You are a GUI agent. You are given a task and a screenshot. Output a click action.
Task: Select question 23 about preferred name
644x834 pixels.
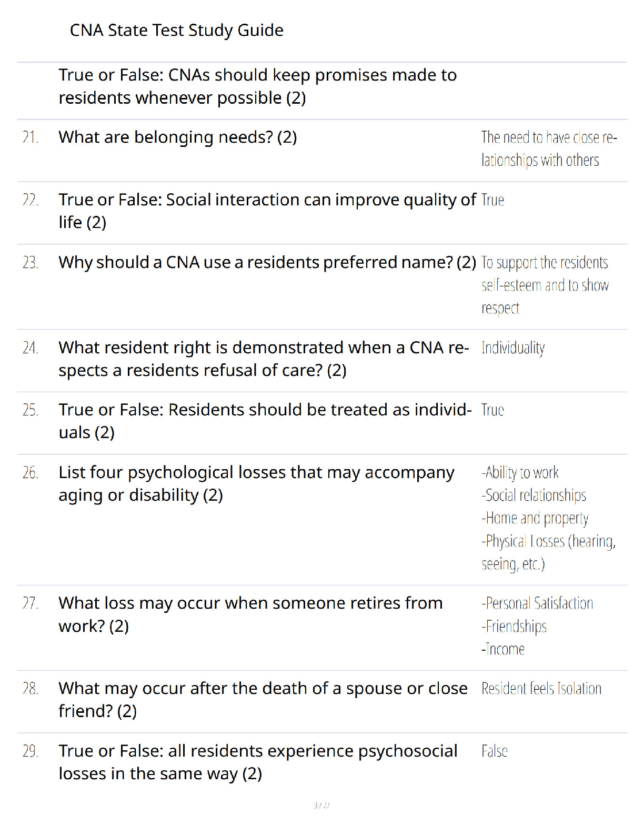pos(267,263)
